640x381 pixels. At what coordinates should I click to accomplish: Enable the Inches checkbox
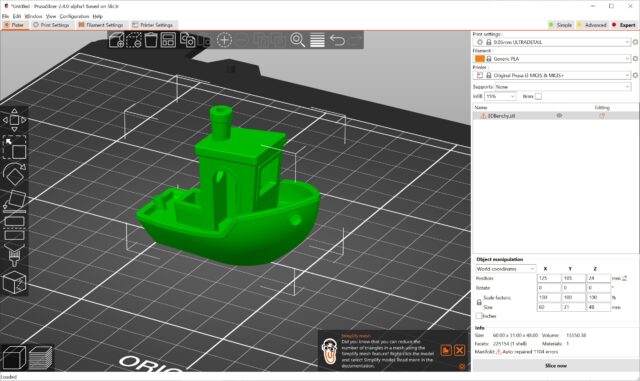pos(479,316)
